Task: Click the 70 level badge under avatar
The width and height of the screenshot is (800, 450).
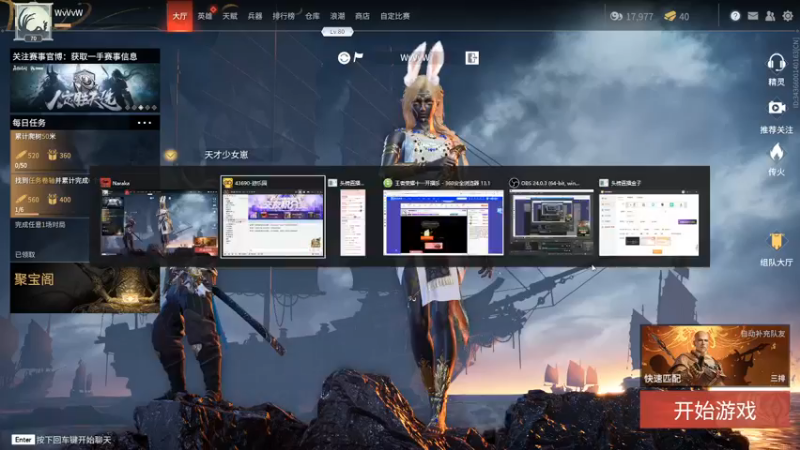Action: (x=33, y=38)
